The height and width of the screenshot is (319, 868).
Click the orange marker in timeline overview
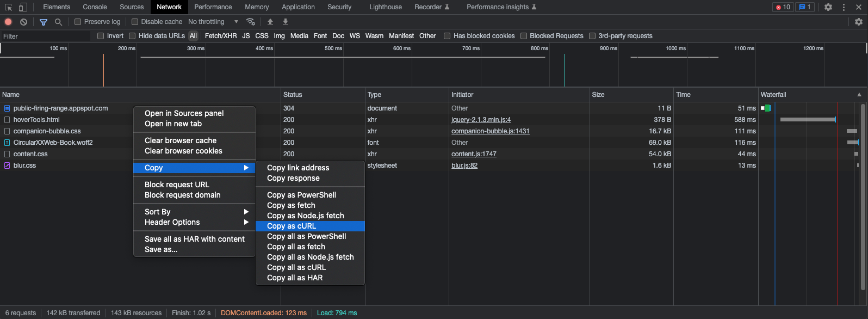coord(103,70)
